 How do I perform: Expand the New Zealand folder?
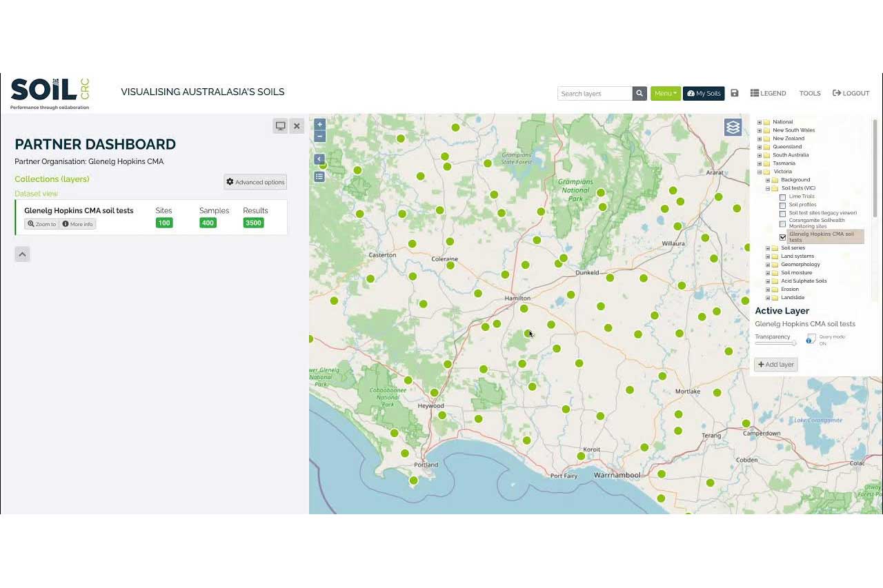pos(760,139)
